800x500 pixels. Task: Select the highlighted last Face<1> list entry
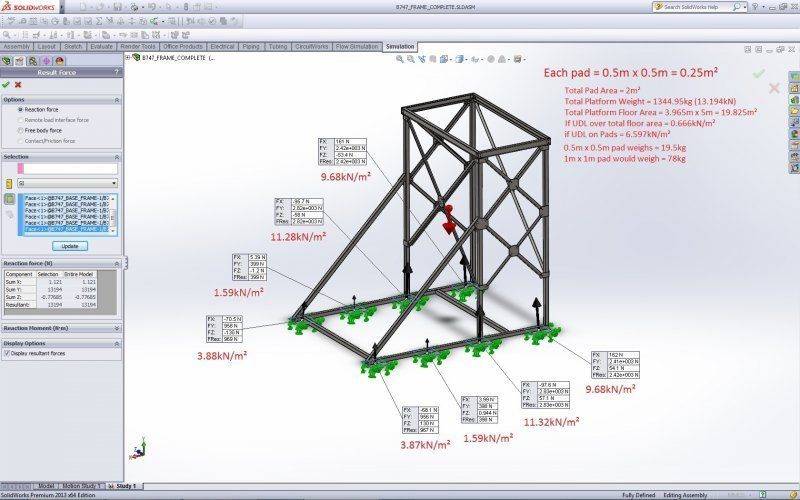point(67,230)
